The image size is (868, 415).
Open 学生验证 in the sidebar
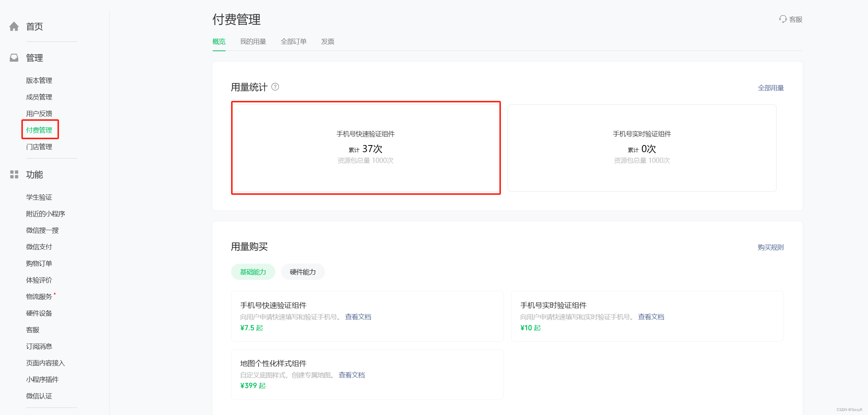[x=39, y=197]
